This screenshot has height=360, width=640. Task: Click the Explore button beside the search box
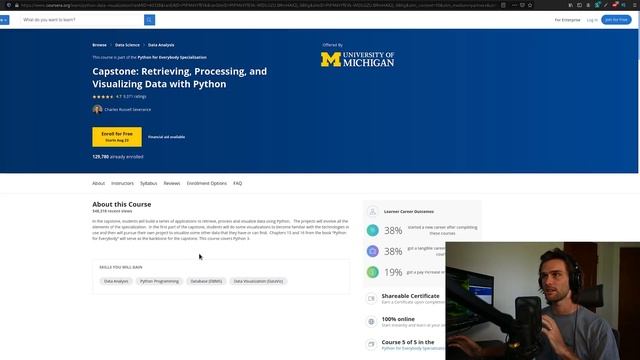coord(4,20)
